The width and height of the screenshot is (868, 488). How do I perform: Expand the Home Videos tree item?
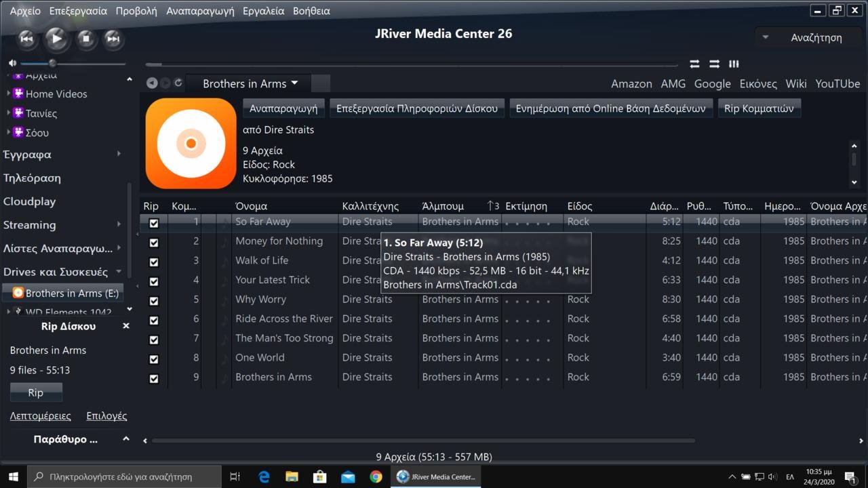[x=9, y=94]
